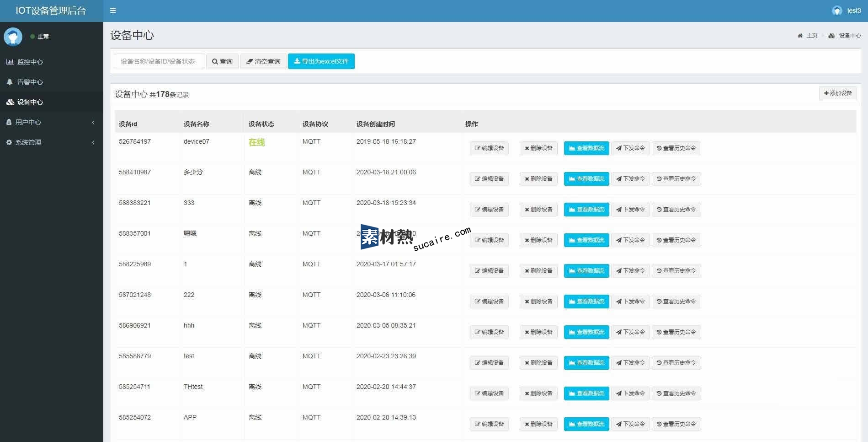Edit device APP
This screenshot has height=442, width=868.
tap(489, 424)
